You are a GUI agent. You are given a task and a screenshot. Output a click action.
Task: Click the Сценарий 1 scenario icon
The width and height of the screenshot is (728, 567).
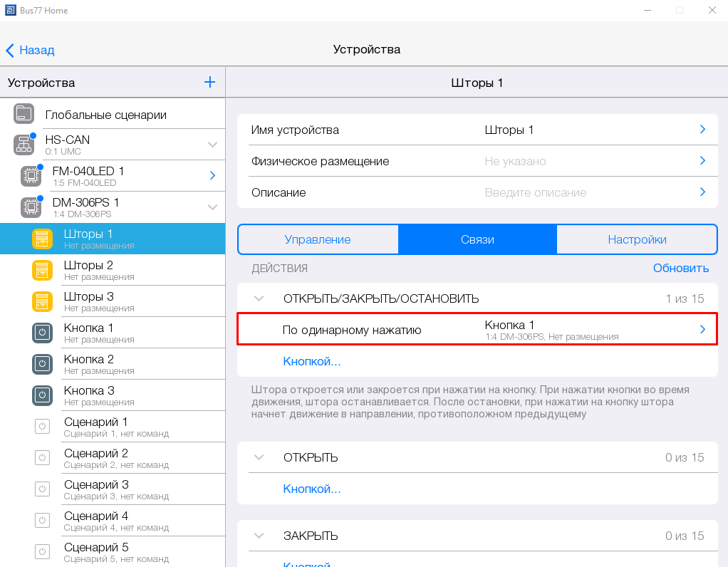[42, 427]
